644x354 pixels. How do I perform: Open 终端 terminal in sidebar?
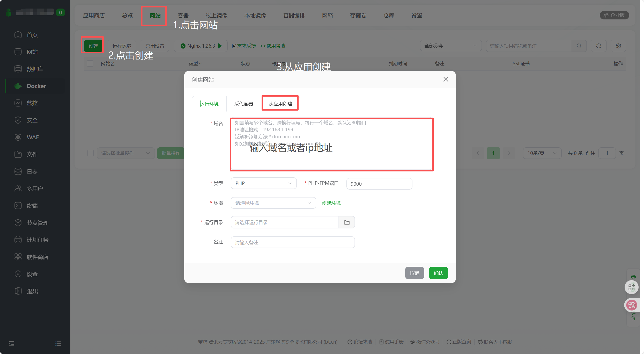[x=32, y=206]
